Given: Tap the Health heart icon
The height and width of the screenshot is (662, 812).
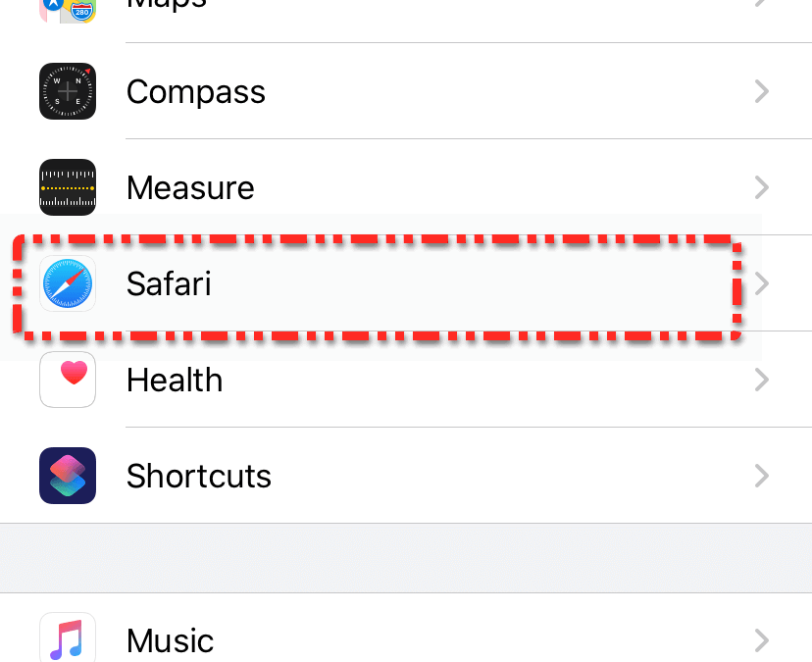Looking at the screenshot, I should [68, 380].
